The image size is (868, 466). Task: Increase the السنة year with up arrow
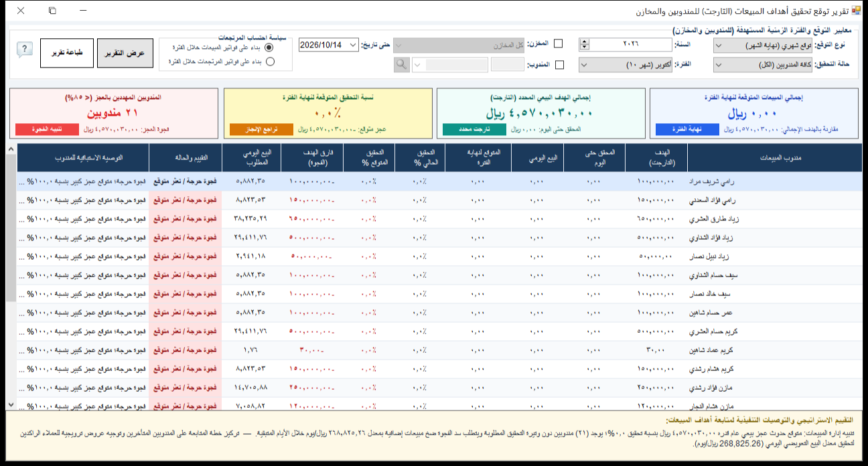pos(584,42)
